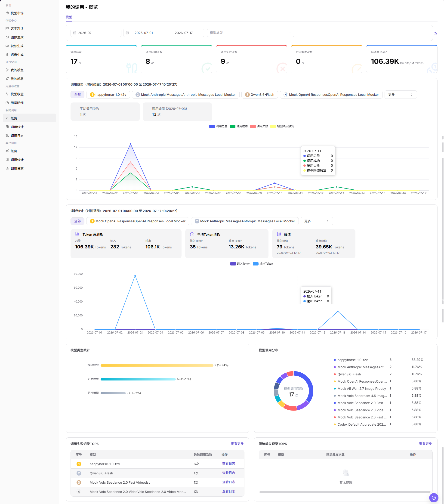Click the 我的模型 sidebar icon
Viewport: 444px width, 504px height.
pyautogui.click(x=7, y=70)
